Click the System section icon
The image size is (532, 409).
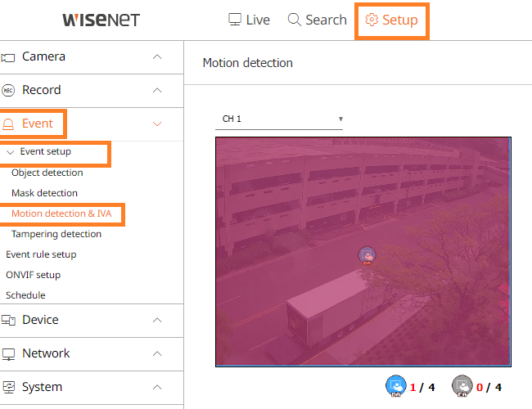coord(8,387)
